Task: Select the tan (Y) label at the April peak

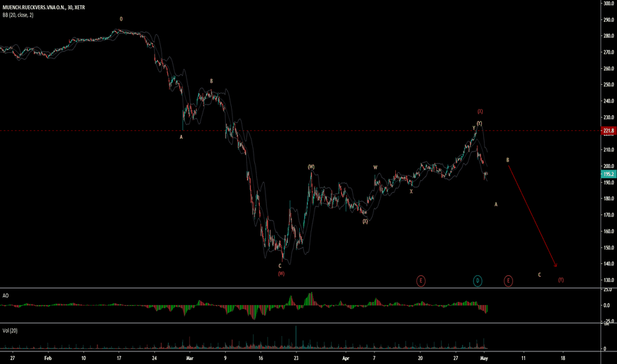Action: 479,123
